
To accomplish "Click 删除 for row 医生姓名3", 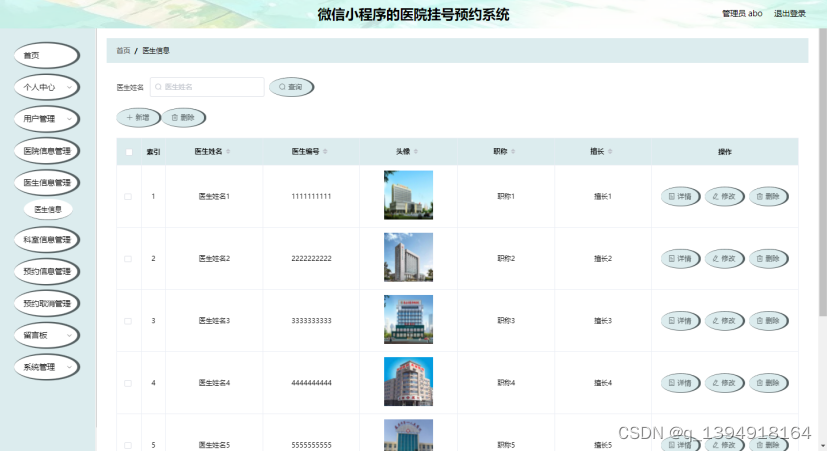I will tap(768, 321).
